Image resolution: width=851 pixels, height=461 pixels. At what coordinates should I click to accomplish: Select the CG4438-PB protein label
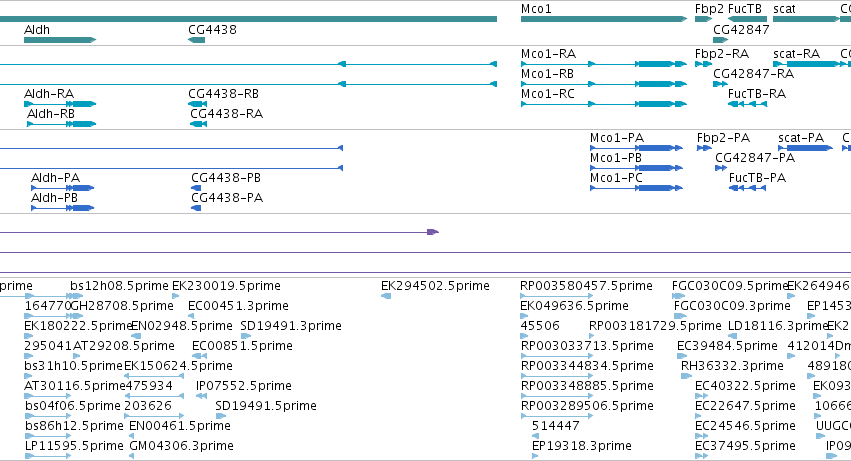[226, 178]
